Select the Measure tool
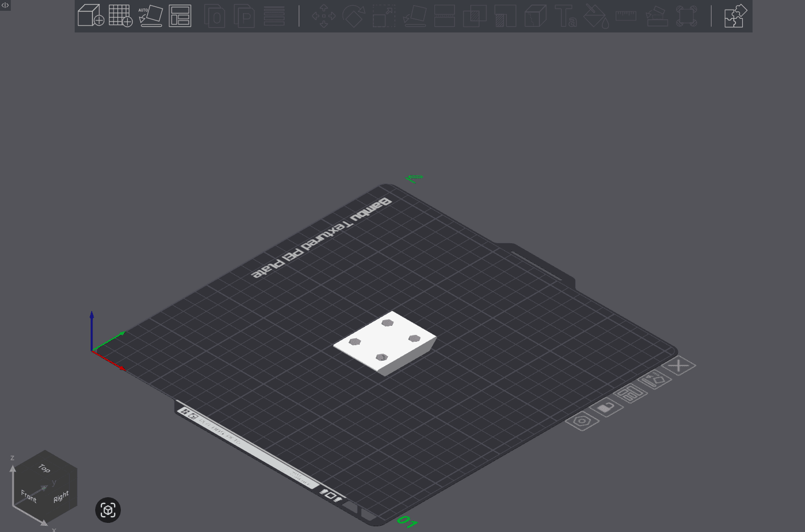This screenshot has height=532, width=805. pos(625,16)
